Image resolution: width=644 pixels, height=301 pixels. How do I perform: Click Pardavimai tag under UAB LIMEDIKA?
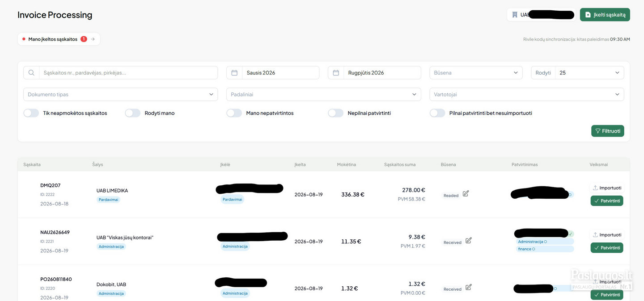pyautogui.click(x=108, y=200)
